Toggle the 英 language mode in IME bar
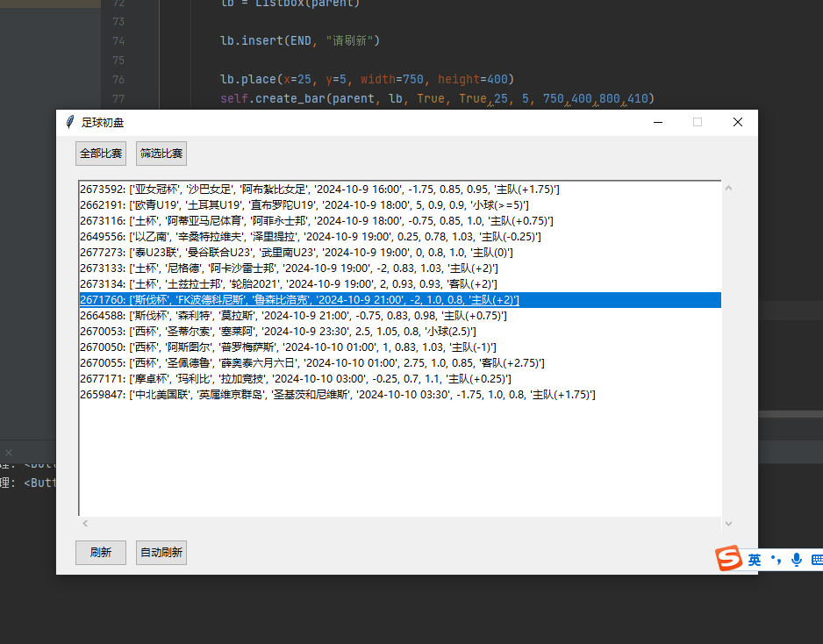This screenshot has height=644, width=823. [x=754, y=560]
